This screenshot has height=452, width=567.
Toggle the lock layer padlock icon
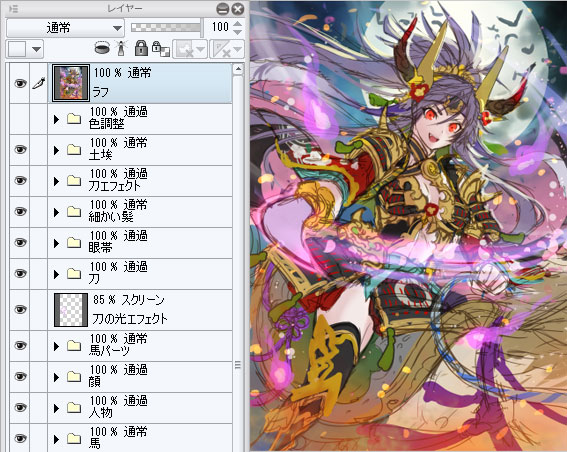tap(141, 48)
